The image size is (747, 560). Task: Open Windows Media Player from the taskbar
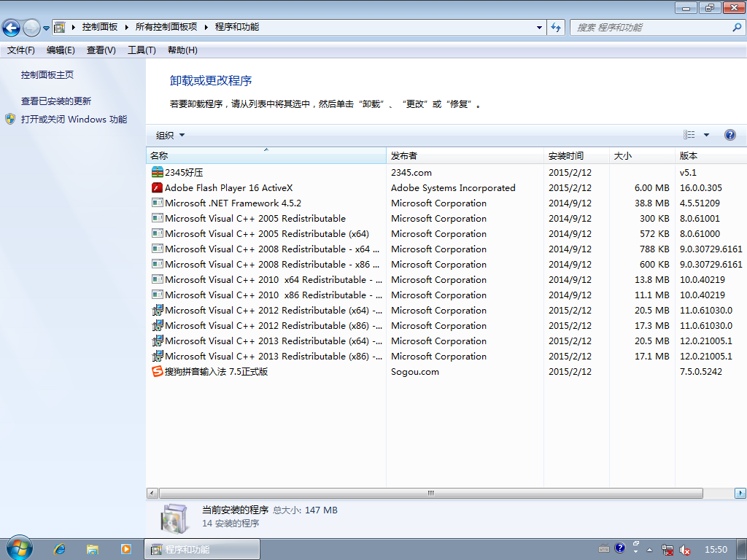[125, 549]
